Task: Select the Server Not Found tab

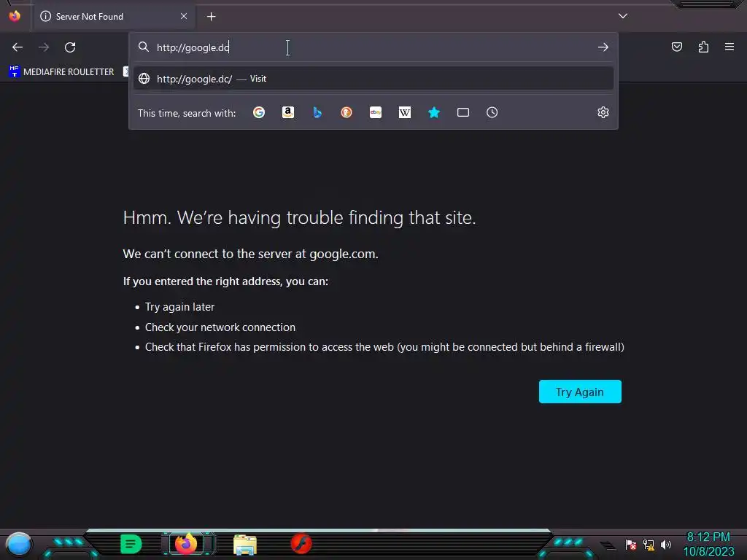Action: pos(114,17)
